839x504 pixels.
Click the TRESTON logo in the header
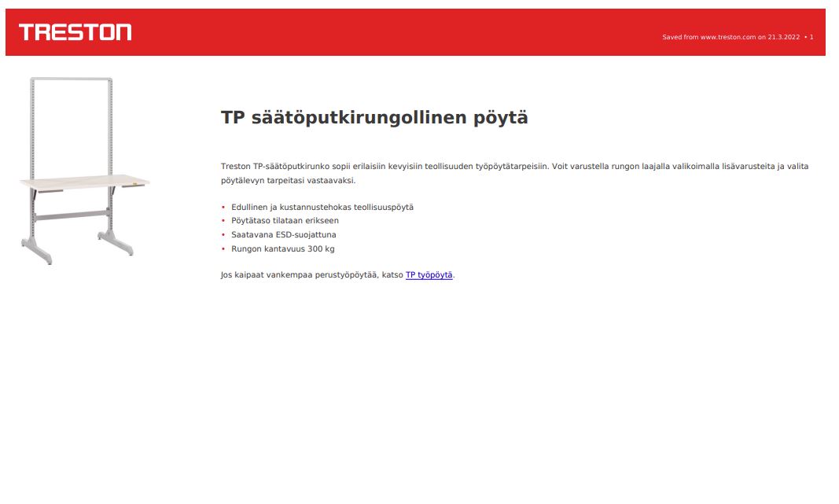[x=75, y=32]
